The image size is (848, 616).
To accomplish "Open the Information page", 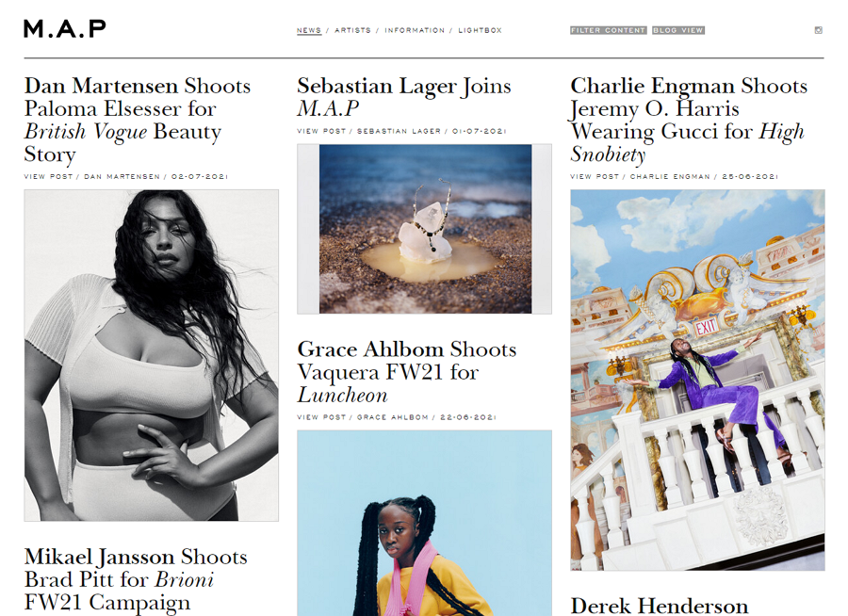I will point(415,30).
